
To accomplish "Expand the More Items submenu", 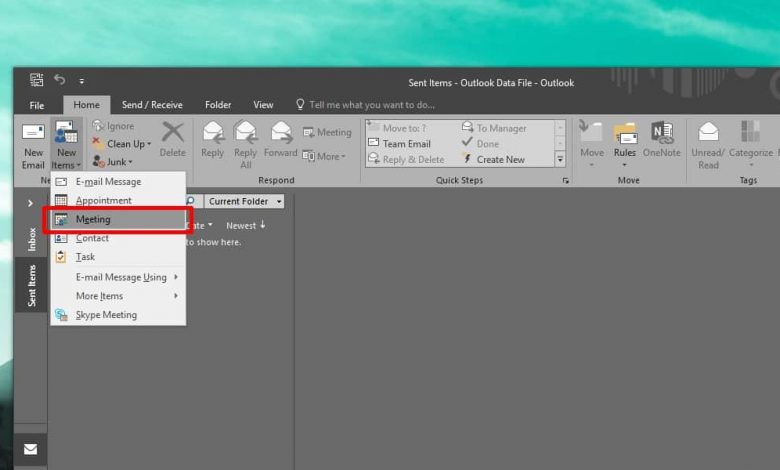I will 118,296.
